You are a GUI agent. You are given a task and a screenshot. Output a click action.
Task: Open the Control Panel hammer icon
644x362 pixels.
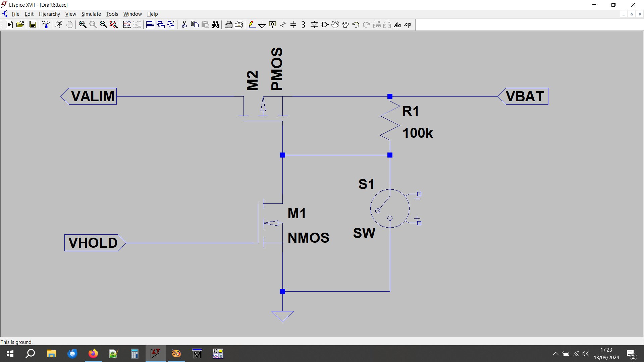tap(46, 24)
